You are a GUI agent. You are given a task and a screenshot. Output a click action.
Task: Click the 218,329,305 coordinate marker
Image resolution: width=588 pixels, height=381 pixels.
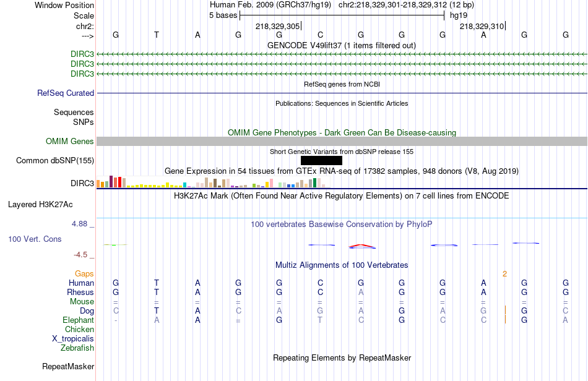(x=278, y=26)
